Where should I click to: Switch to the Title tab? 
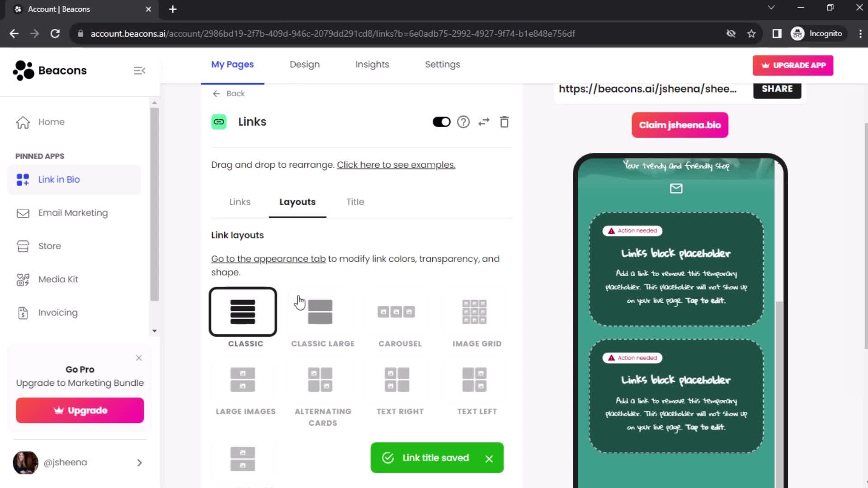tap(355, 202)
